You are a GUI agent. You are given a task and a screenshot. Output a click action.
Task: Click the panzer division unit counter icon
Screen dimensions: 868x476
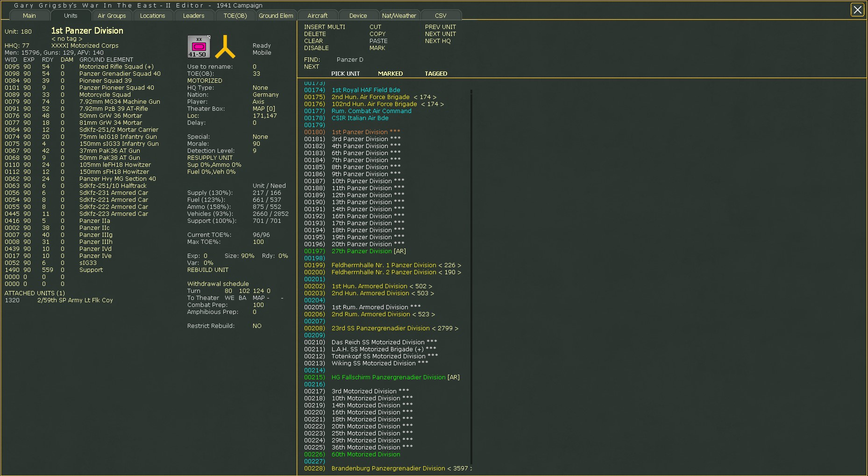pyautogui.click(x=199, y=47)
